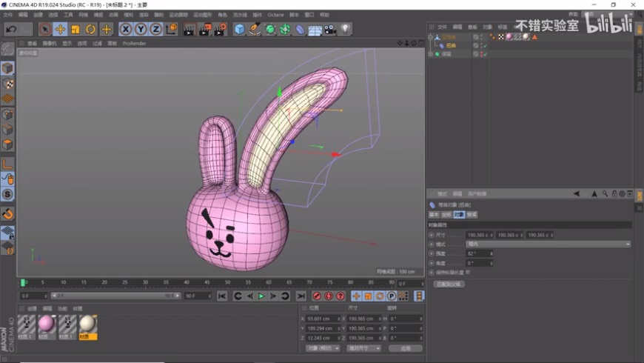Open the Mode dropdown in object properties
This screenshot has height=363, width=644.
(549, 244)
